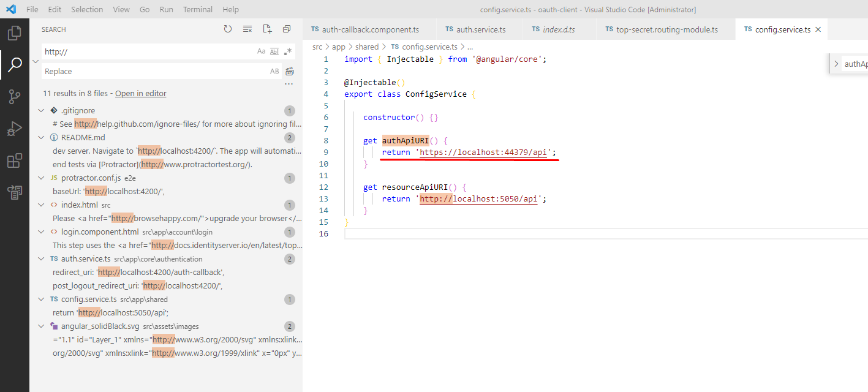Open a new search editor
This screenshot has width=868, height=392.
(x=267, y=29)
